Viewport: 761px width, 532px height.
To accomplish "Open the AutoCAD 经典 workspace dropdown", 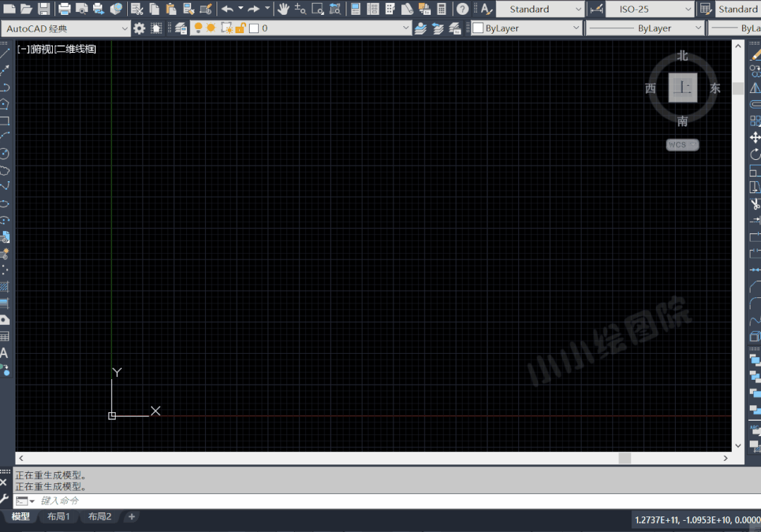I will (x=65, y=29).
